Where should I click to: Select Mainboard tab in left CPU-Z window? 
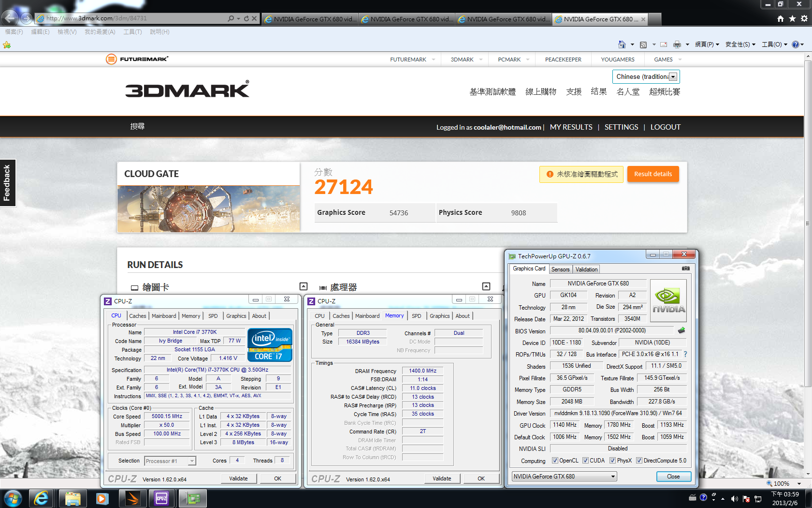click(164, 316)
